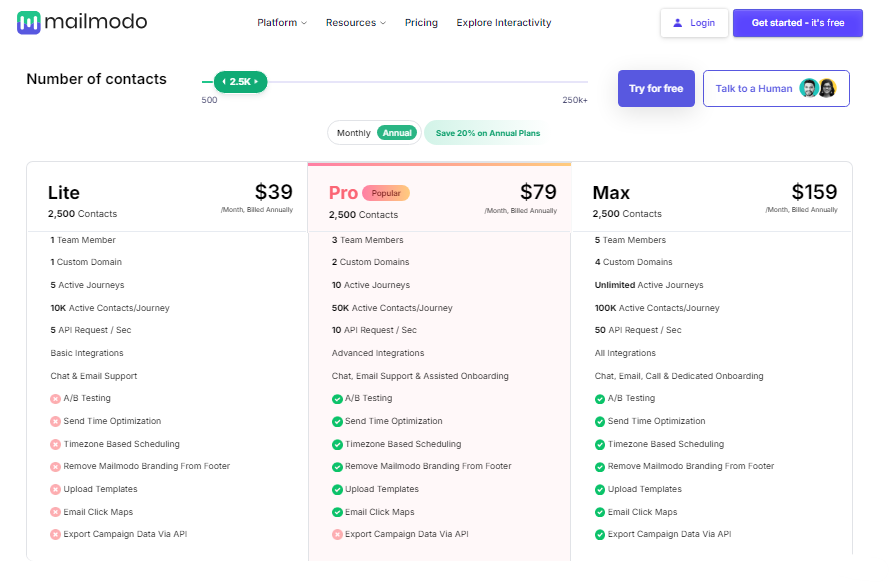This screenshot has width=889, height=583.
Task: Click Save 20% on Annual Plans badge
Action: point(488,133)
